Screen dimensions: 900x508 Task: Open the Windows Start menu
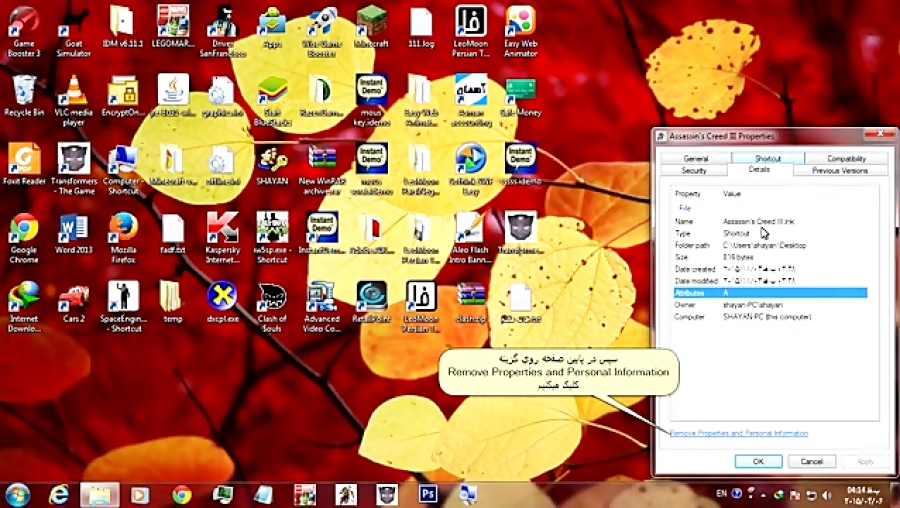point(18,495)
